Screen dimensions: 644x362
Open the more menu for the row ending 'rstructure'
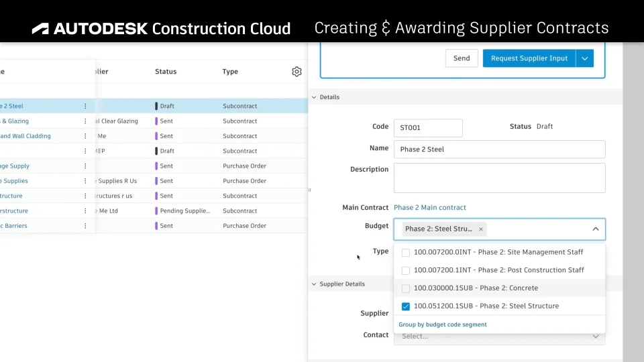pos(85,211)
